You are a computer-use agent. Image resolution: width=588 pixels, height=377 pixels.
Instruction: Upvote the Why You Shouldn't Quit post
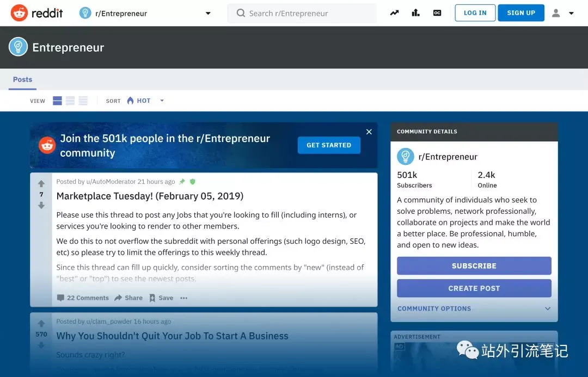coord(41,323)
